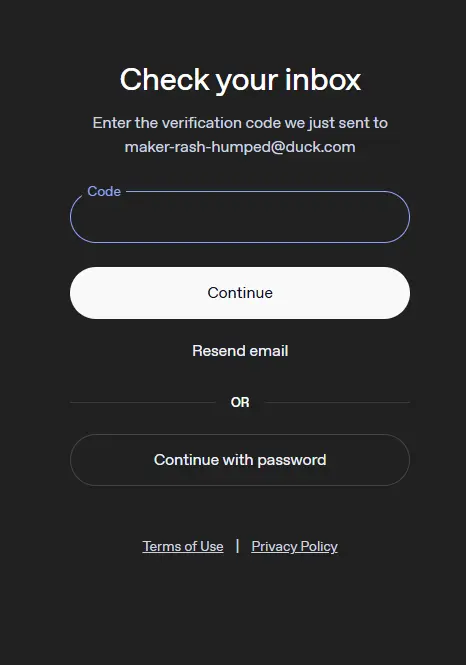Click the Enter the verification code instruction text

pyautogui.click(x=240, y=123)
